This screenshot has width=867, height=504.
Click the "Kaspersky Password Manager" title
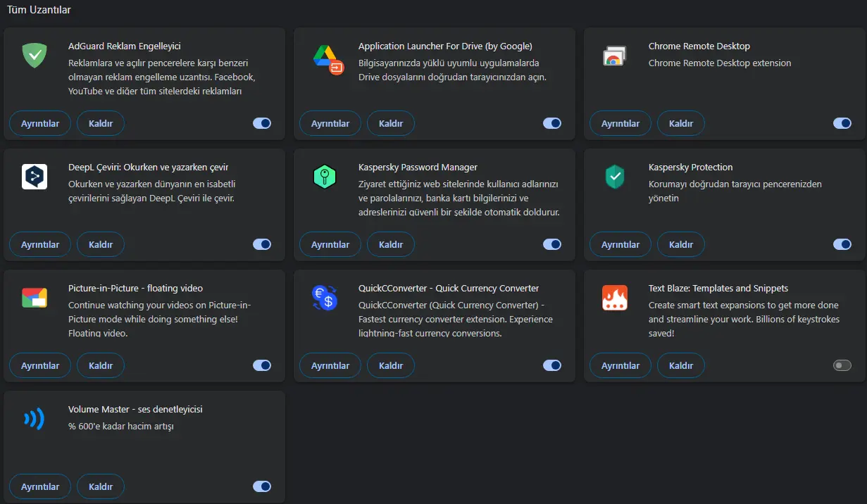point(418,167)
